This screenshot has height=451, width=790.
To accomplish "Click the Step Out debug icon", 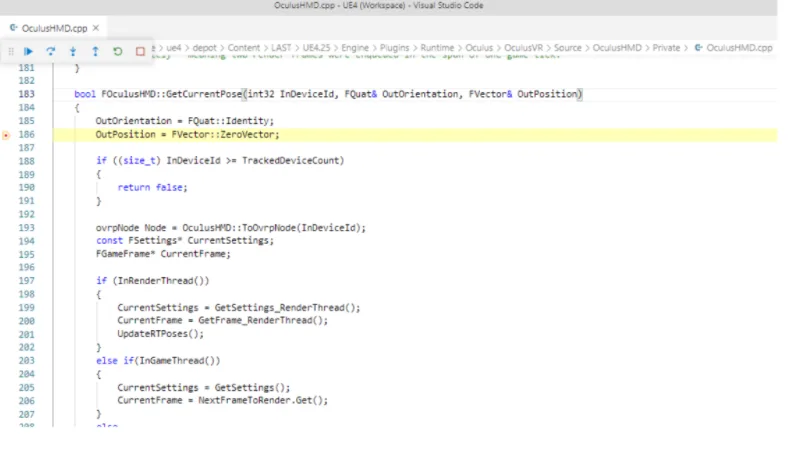I will point(95,51).
